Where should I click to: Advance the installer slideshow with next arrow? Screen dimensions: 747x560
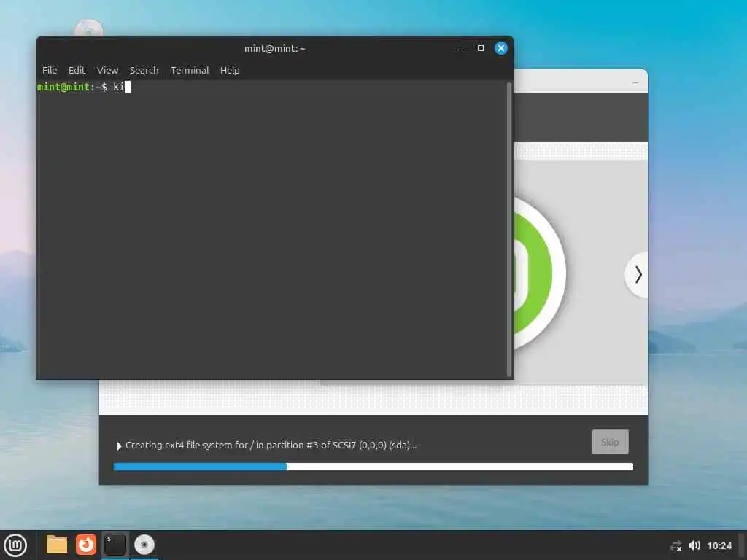pos(638,275)
